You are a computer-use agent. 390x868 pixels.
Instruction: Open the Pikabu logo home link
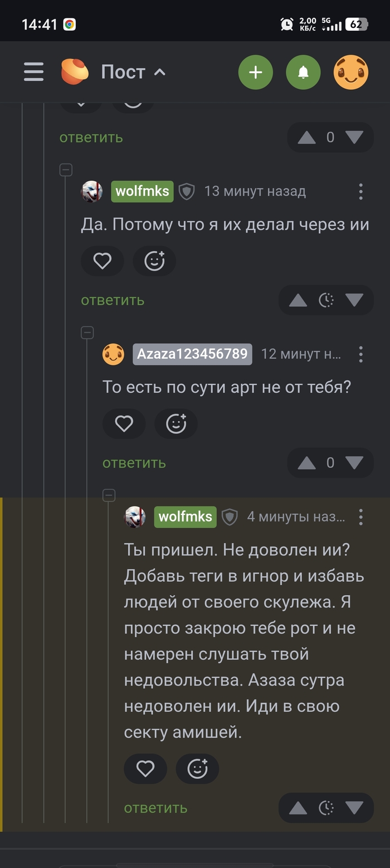pyautogui.click(x=75, y=72)
